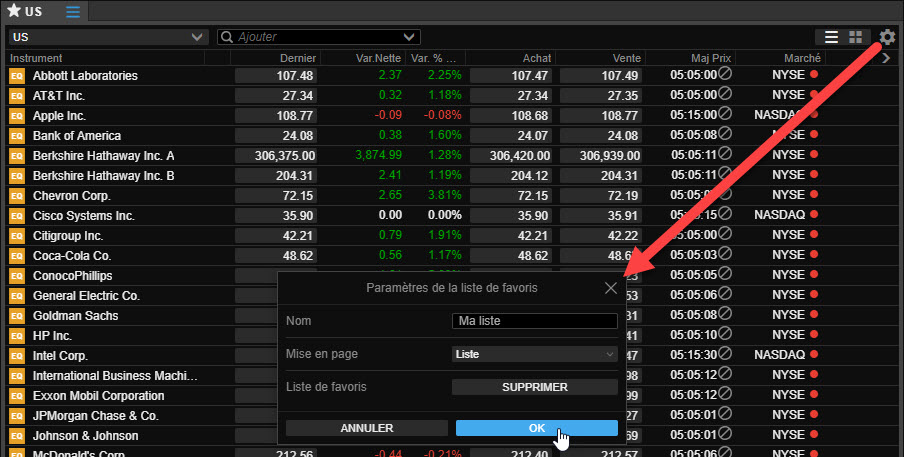Viewport: 904px width, 457px height.
Task: Click Citigroup Inc. Dernier value 42.21
Action: coord(276,236)
